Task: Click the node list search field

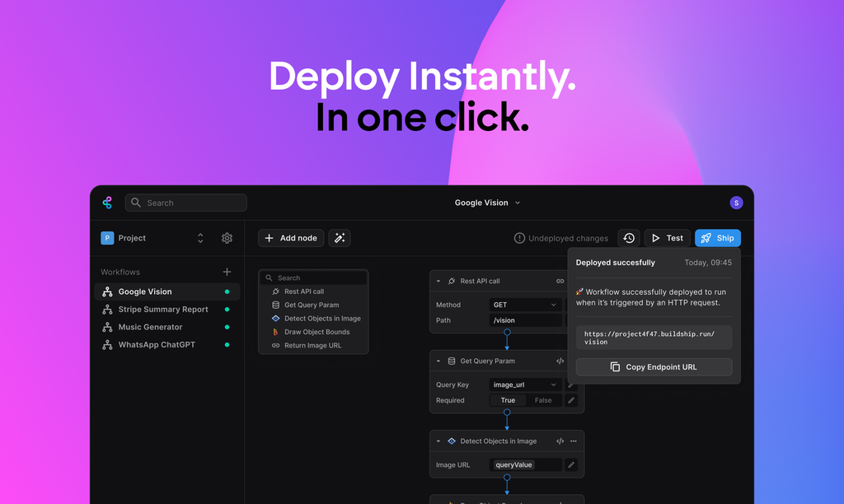Action: (314, 278)
